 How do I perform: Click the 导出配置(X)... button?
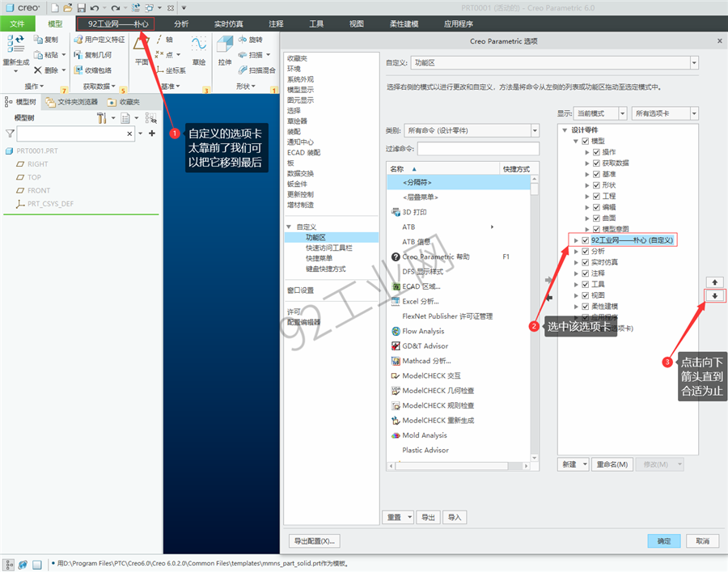pos(315,541)
